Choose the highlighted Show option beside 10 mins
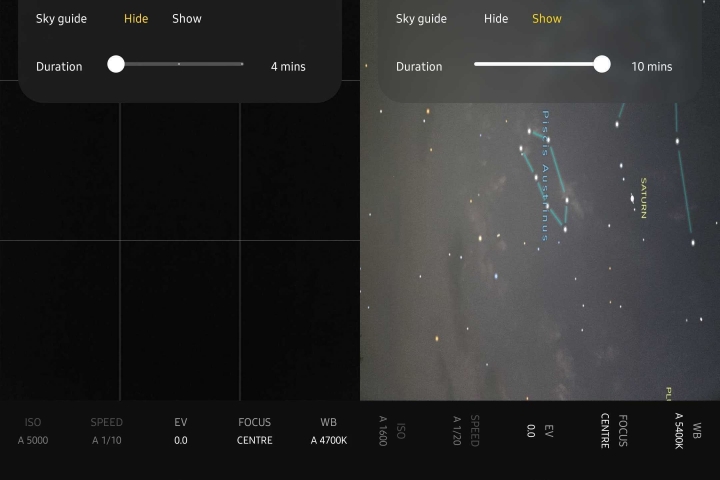This screenshot has height=480, width=720. tap(546, 19)
